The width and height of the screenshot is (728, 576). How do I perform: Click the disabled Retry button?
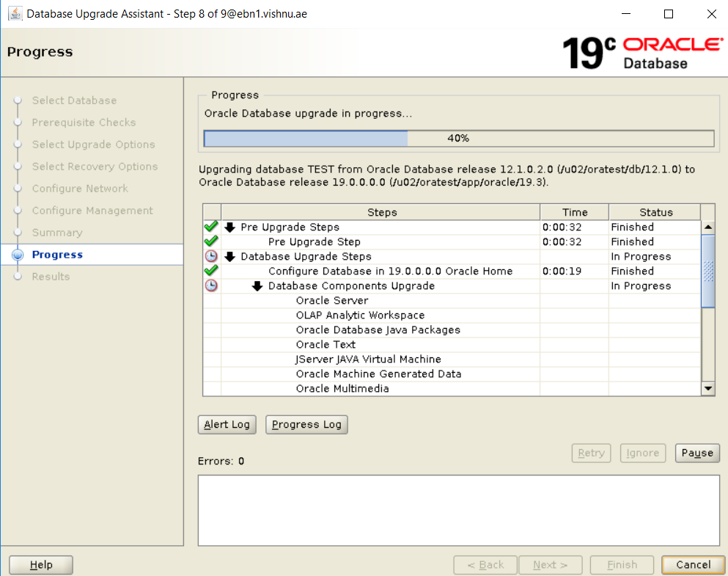tap(591, 453)
